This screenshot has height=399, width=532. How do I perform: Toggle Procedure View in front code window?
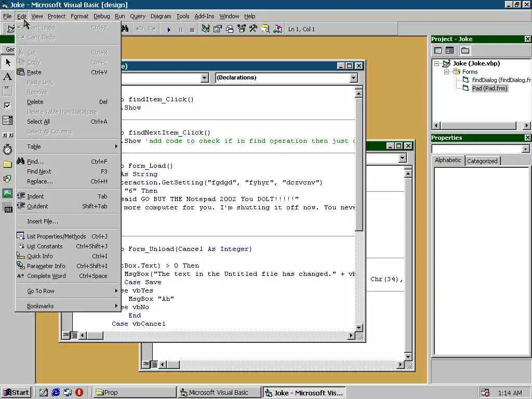click(66, 335)
